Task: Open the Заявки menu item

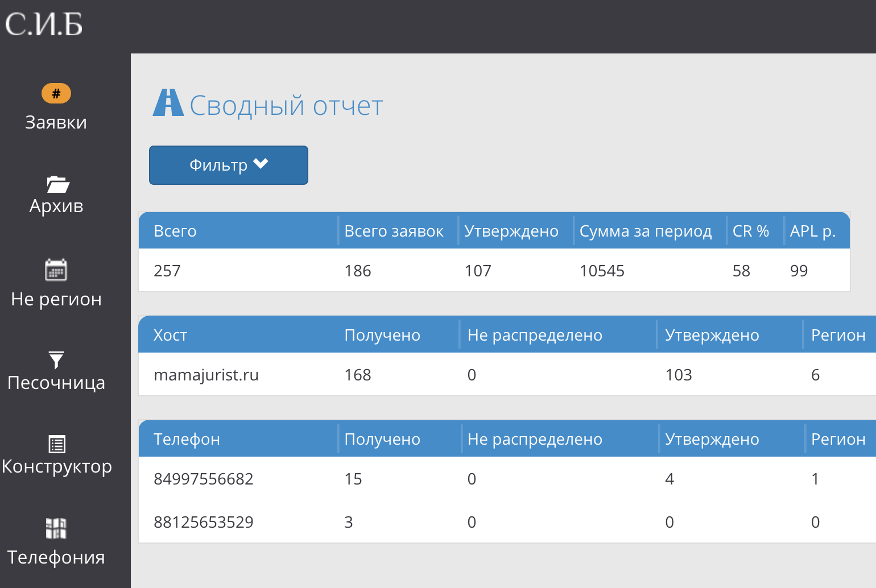Action: [56, 122]
